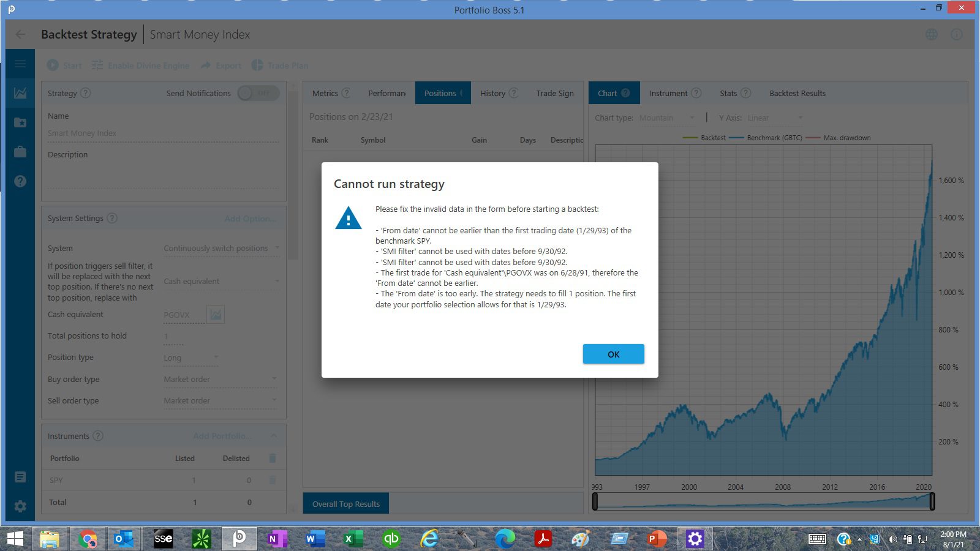Image resolution: width=980 pixels, height=551 pixels.
Task: Open the log notes icon in the sidebar
Action: coord(20,477)
